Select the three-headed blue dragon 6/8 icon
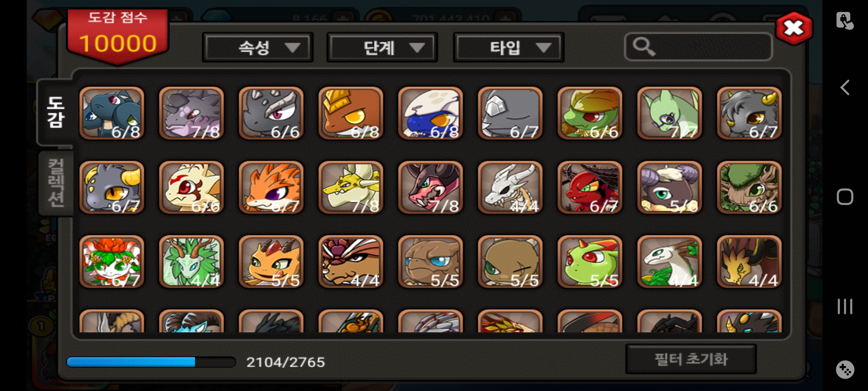Viewport: 868px width, 391px height. (112, 113)
